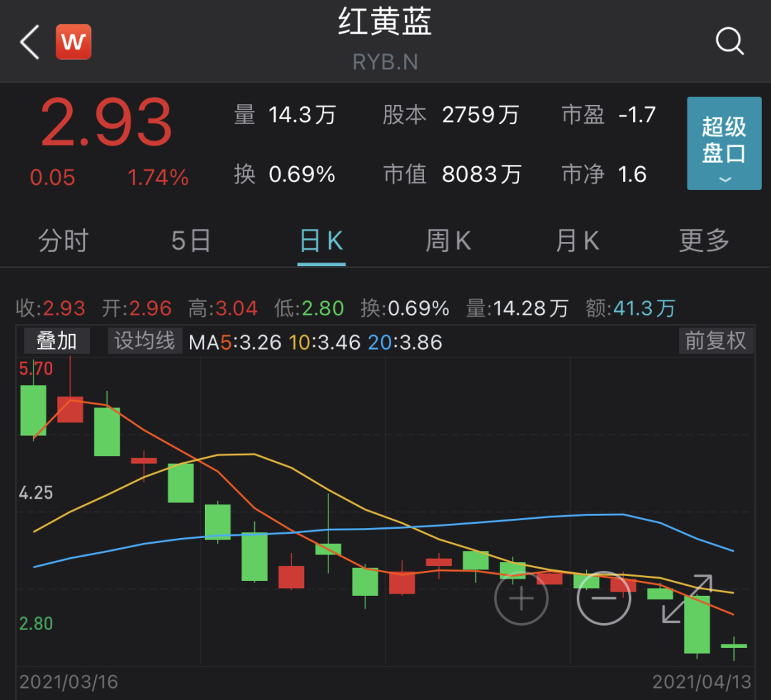Change 前复权 adjustment mode

pos(716,340)
